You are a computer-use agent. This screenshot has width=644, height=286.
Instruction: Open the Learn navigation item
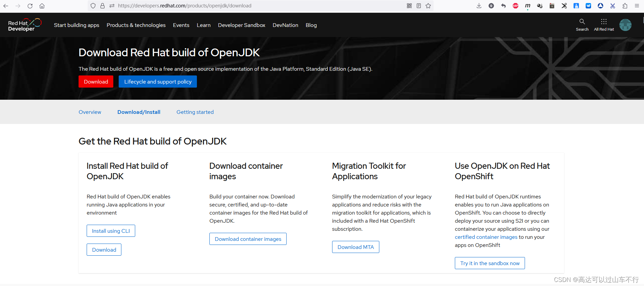[204, 25]
